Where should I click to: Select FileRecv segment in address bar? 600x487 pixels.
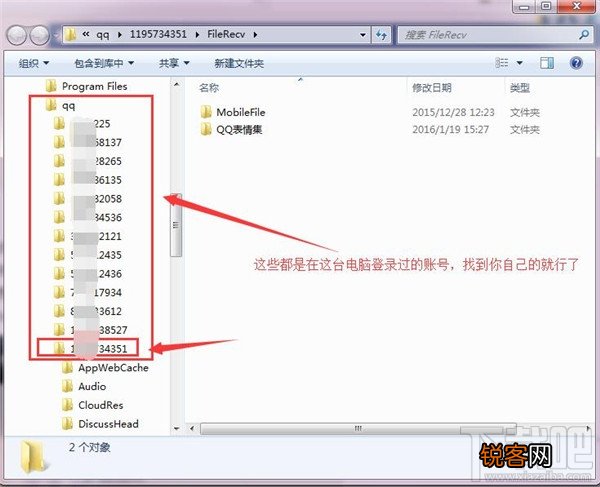226,34
